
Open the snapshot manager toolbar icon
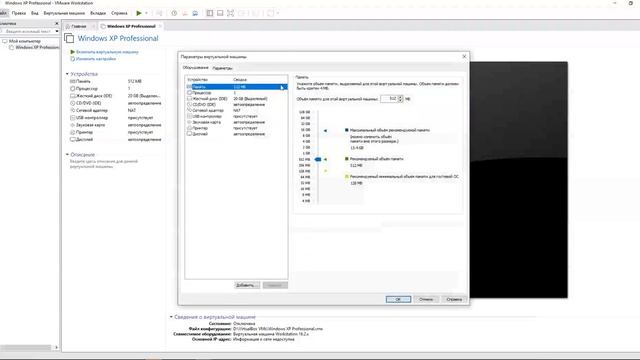(195, 13)
